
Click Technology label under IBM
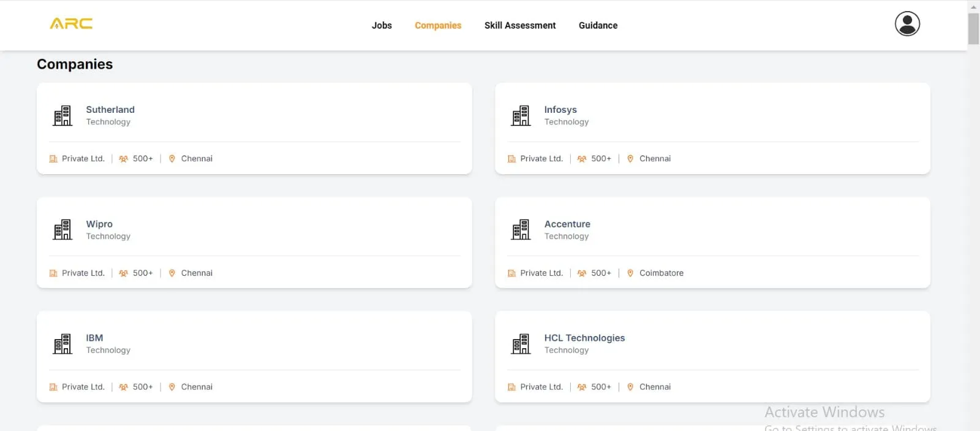(108, 351)
